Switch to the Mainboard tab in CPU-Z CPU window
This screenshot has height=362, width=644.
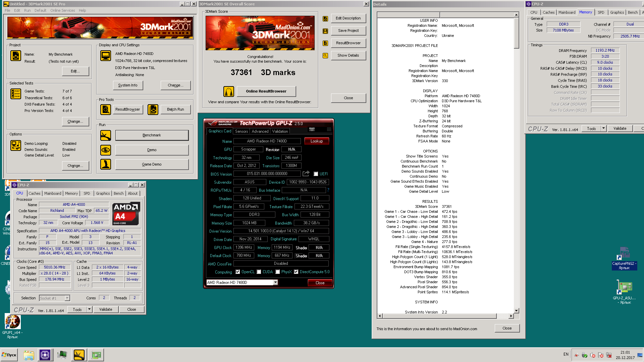(x=53, y=193)
